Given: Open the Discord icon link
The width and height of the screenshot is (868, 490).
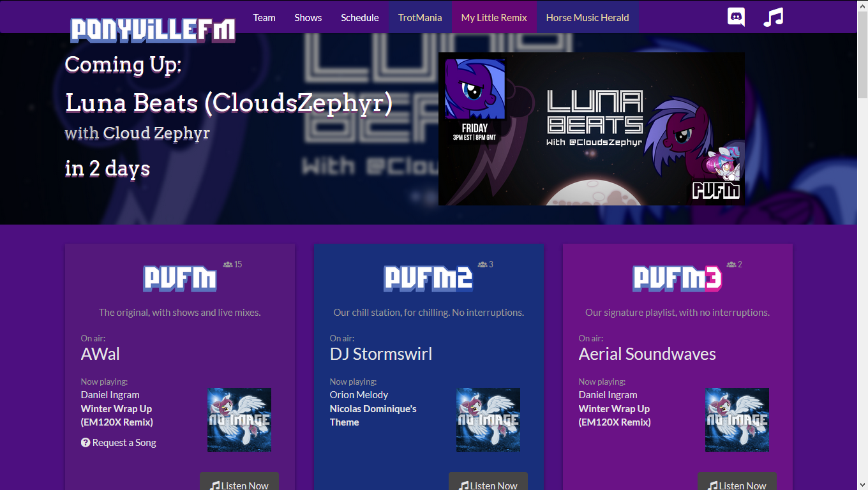Looking at the screenshot, I should 736,17.
